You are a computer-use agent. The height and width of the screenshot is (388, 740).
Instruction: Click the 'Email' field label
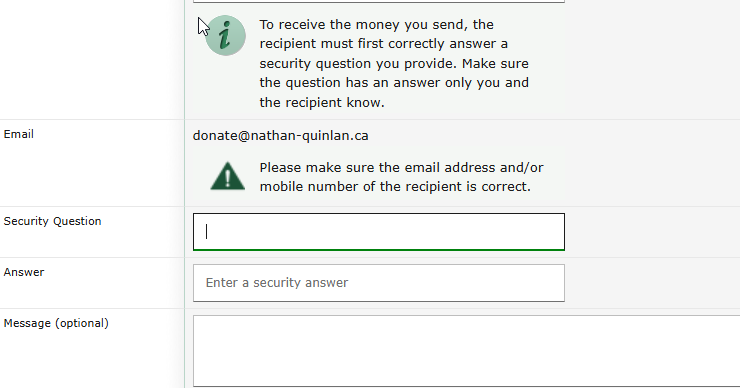[x=19, y=134]
